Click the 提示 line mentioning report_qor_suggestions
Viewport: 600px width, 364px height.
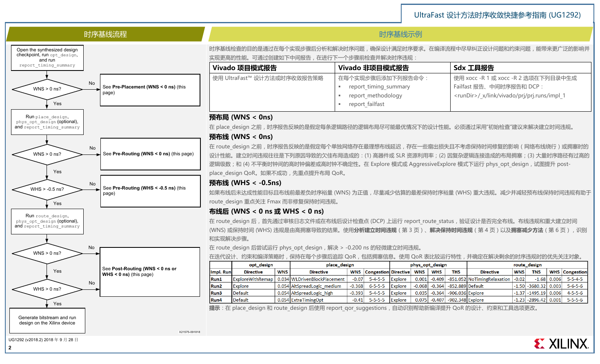(373, 308)
